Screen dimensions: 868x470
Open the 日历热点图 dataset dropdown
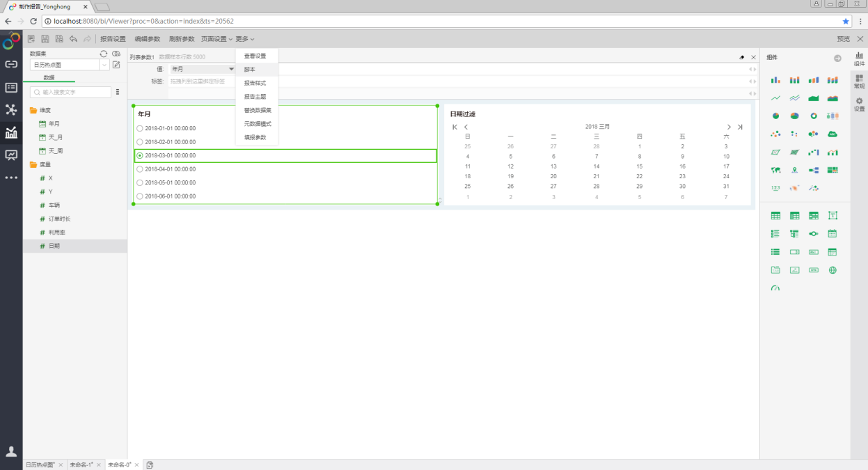(104, 65)
